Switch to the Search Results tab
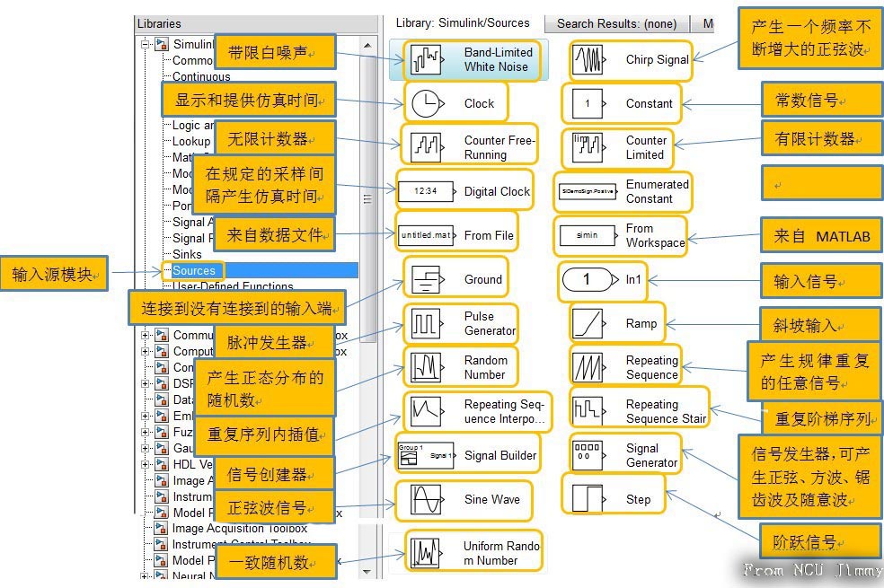 (x=615, y=22)
